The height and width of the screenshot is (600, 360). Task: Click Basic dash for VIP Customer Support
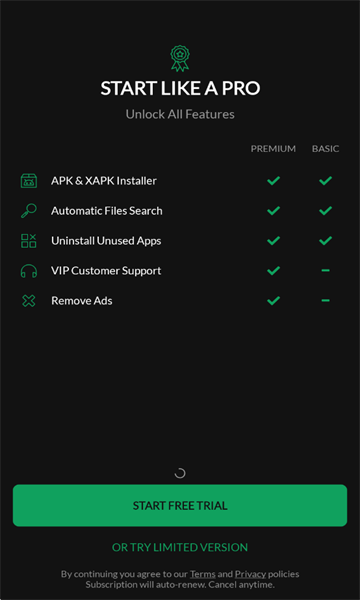tap(326, 271)
